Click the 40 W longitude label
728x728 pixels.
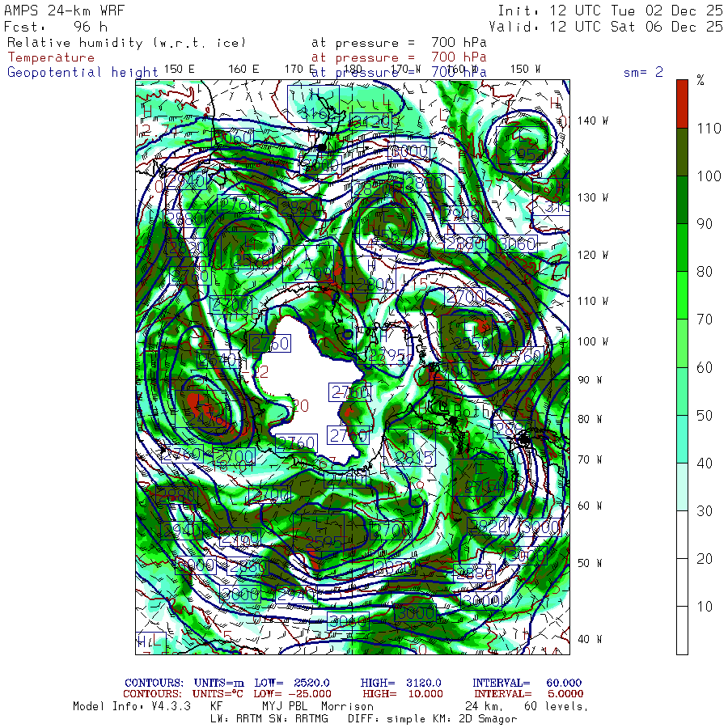(590, 639)
